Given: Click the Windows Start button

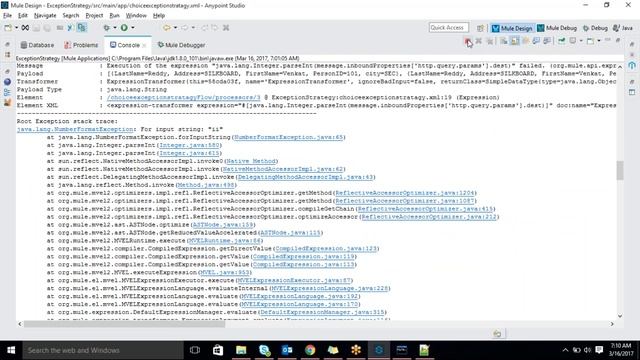Looking at the screenshot, I should coord(11,350).
